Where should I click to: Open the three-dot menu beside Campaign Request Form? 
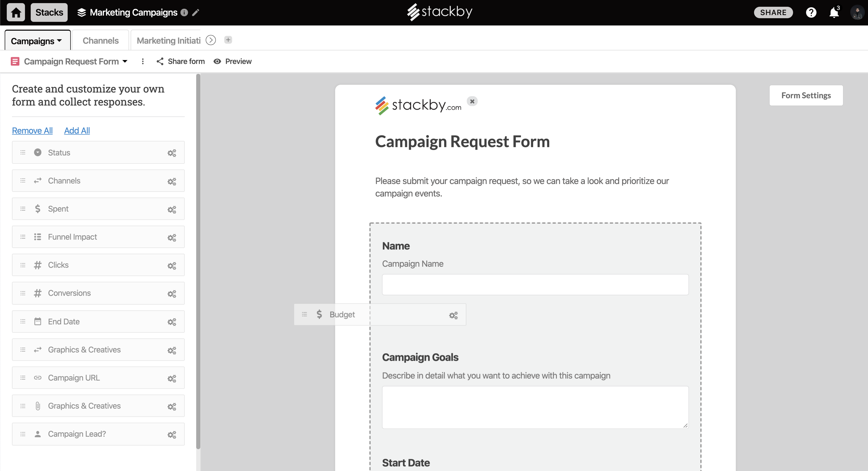tap(143, 61)
